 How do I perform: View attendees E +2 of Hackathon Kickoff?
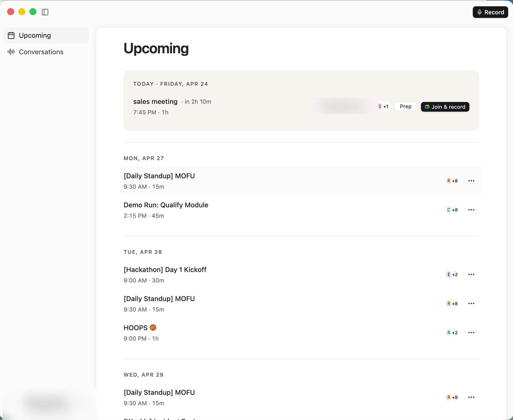[x=452, y=274]
